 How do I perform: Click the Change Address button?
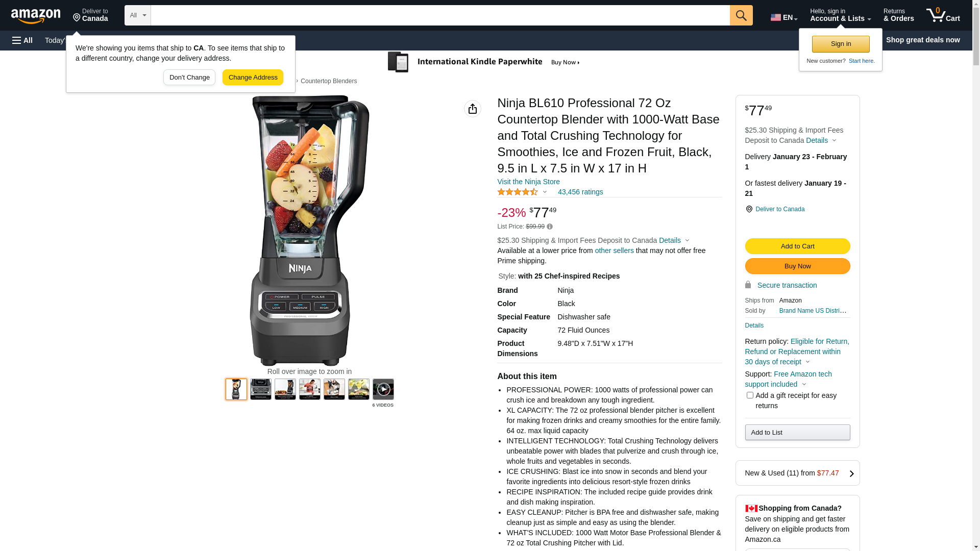[253, 78]
